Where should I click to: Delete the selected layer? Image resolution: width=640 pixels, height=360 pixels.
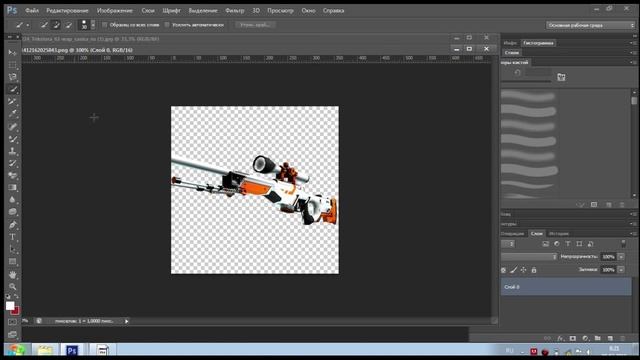[622, 338]
